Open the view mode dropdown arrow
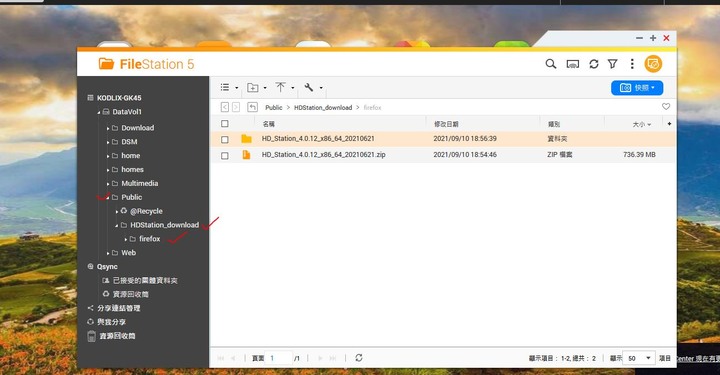 (x=236, y=88)
